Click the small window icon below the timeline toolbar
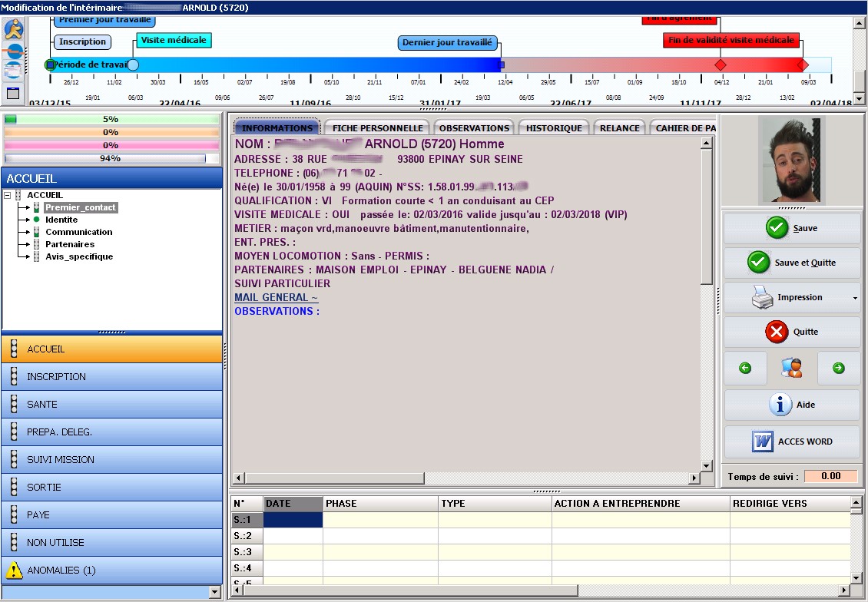The image size is (868, 602). click(x=13, y=94)
